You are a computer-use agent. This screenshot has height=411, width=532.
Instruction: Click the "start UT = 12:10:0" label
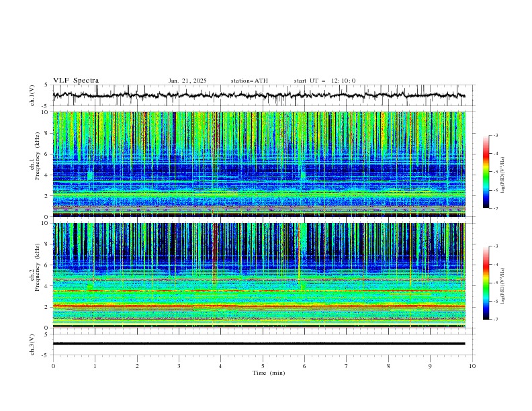pos(324,81)
